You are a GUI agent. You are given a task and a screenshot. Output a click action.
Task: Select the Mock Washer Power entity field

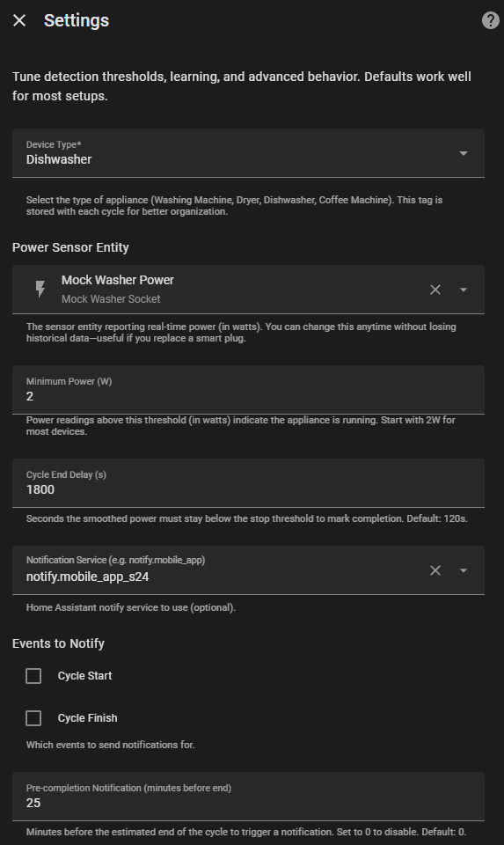(x=248, y=290)
